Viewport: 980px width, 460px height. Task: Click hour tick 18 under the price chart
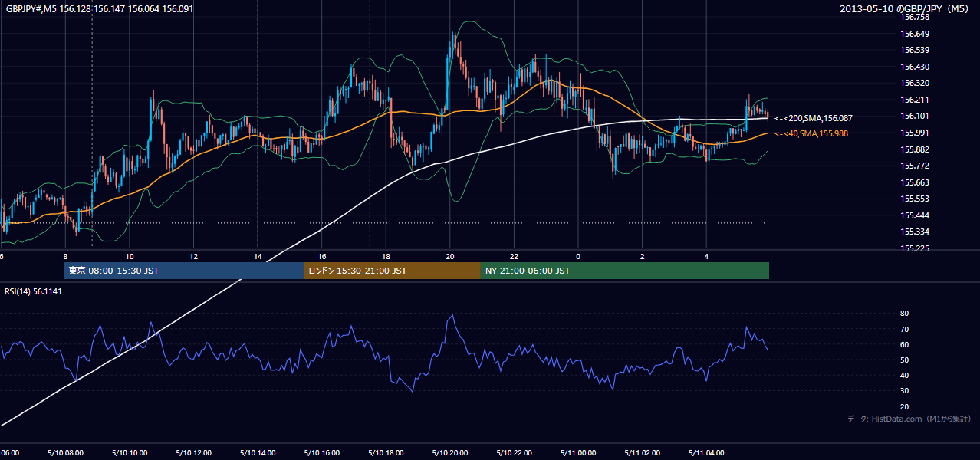point(386,257)
